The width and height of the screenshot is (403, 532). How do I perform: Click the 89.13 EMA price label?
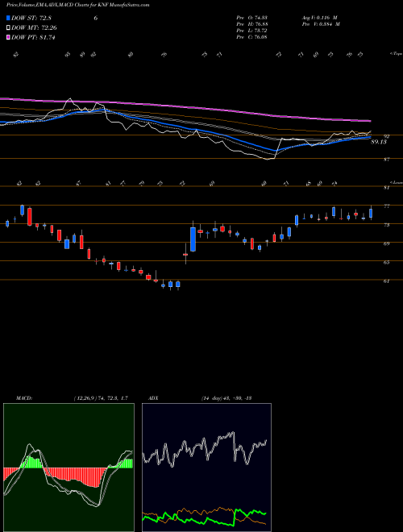(379, 142)
